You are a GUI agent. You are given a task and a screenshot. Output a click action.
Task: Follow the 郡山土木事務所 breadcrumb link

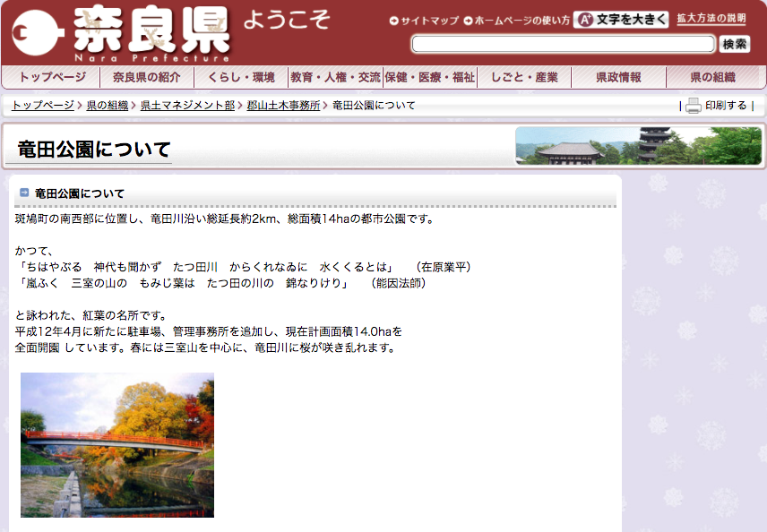283,105
